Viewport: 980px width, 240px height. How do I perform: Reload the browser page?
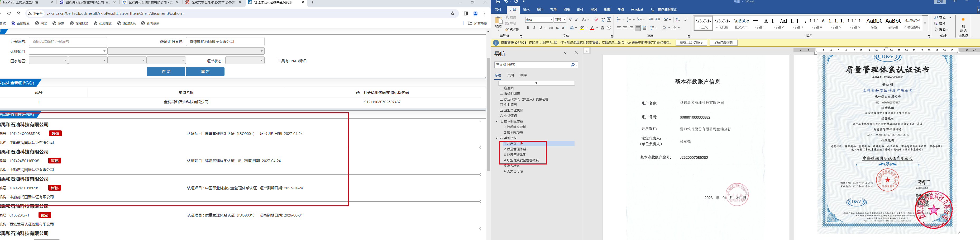click(x=9, y=13)
